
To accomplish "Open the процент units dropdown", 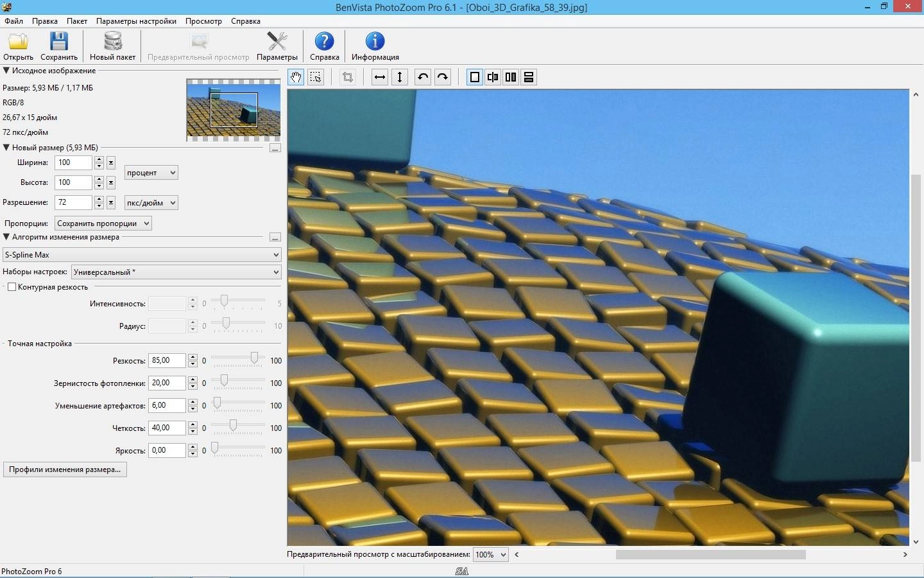I will click(151, 173).
